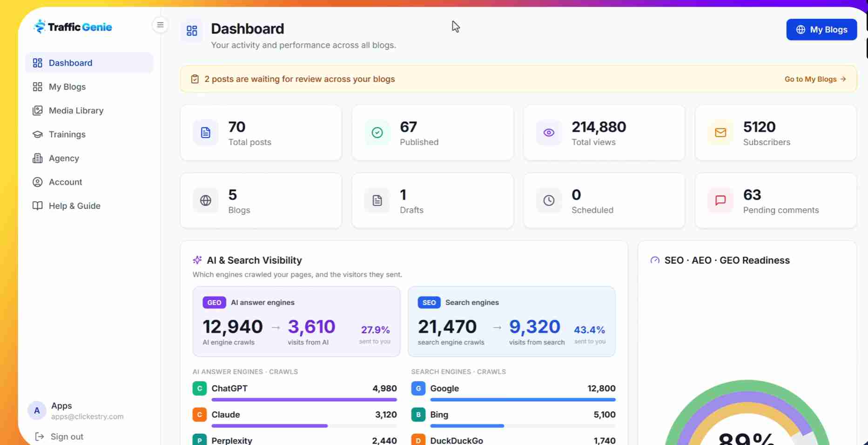This screenshot has width=868, height=445.
Task: Click the 5120 Subscribers count
Action: click(759, 127)
